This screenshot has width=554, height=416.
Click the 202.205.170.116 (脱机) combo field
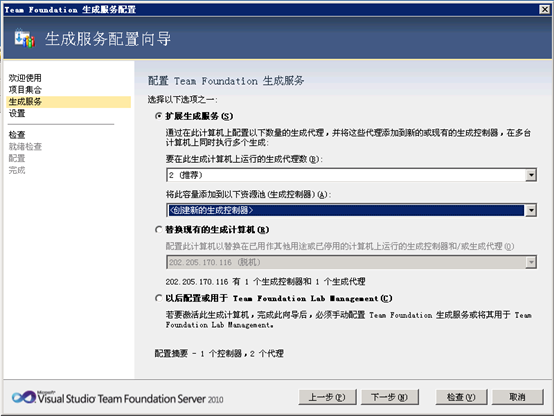click(x=351, y=262)
